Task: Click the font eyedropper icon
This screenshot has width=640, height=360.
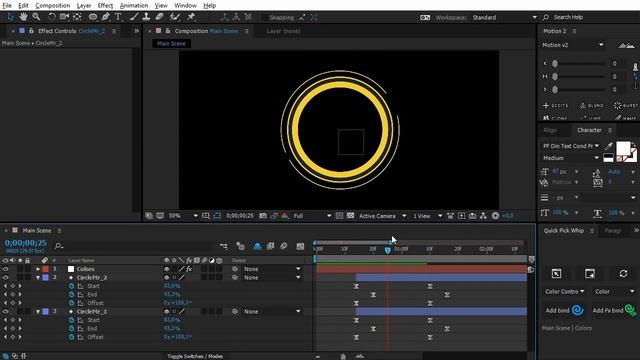Action: point(609,146)
